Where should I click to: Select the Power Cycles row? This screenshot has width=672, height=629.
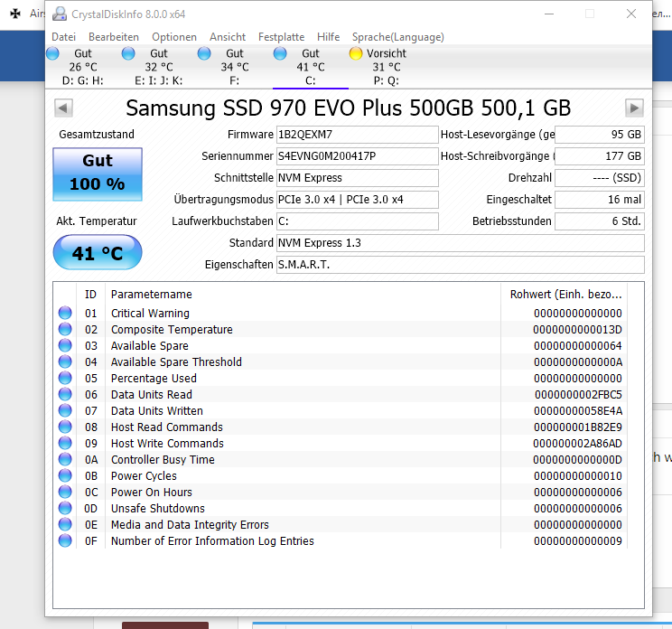tap(341, 476)
